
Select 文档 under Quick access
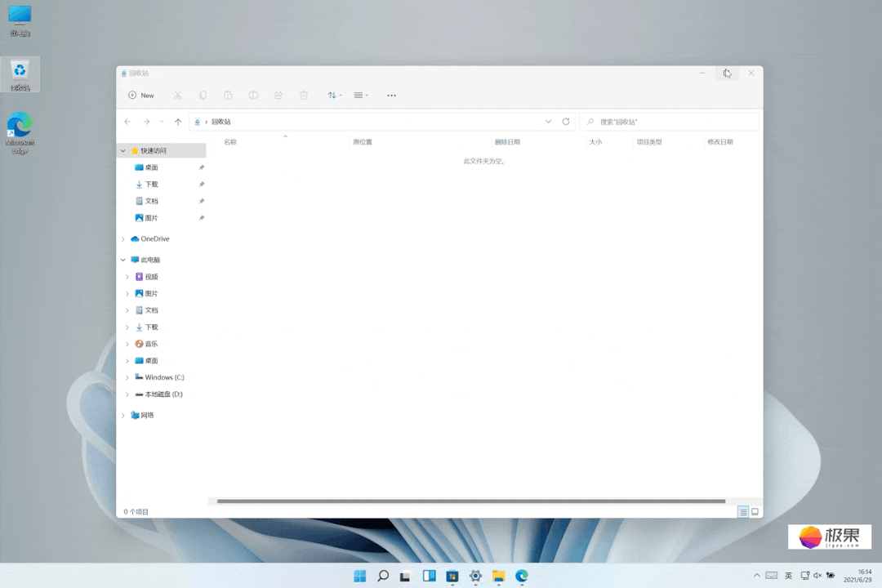(151, 201)
